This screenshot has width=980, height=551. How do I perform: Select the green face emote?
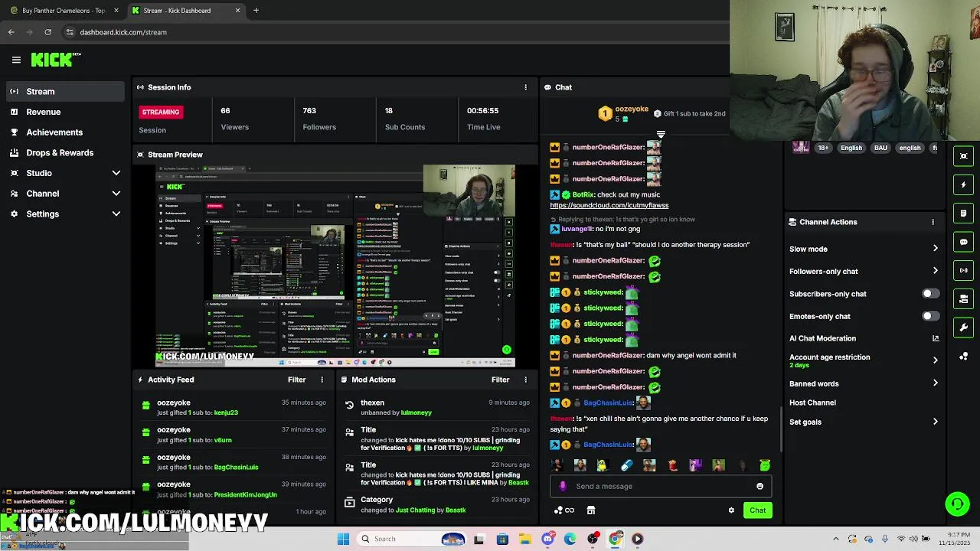coord(764,465)
